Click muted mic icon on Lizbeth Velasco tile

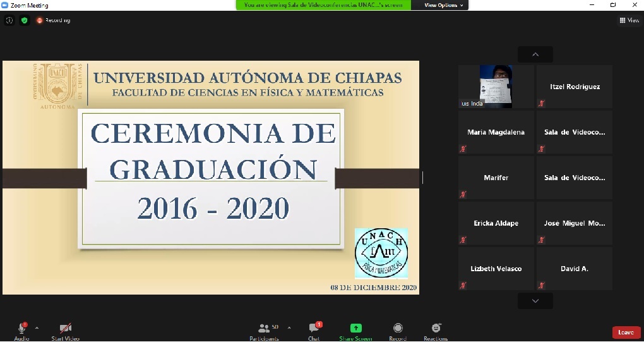[x=463, y=285]
